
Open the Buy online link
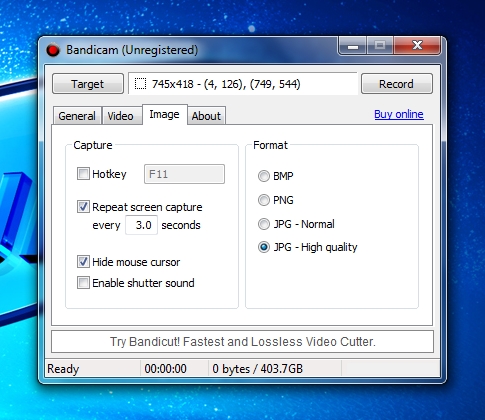click(399, 114)
